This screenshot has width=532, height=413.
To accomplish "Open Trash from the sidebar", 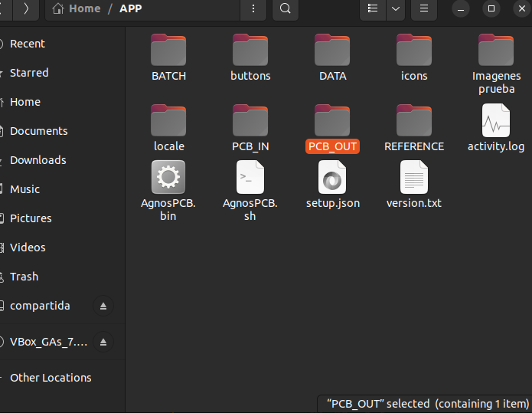I will [x=24, y=277].
